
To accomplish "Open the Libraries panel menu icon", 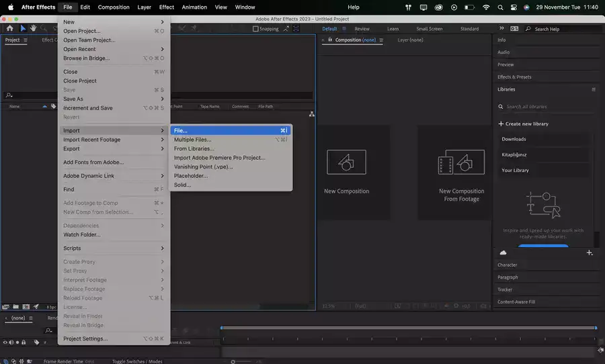I will tap(594, 89).
